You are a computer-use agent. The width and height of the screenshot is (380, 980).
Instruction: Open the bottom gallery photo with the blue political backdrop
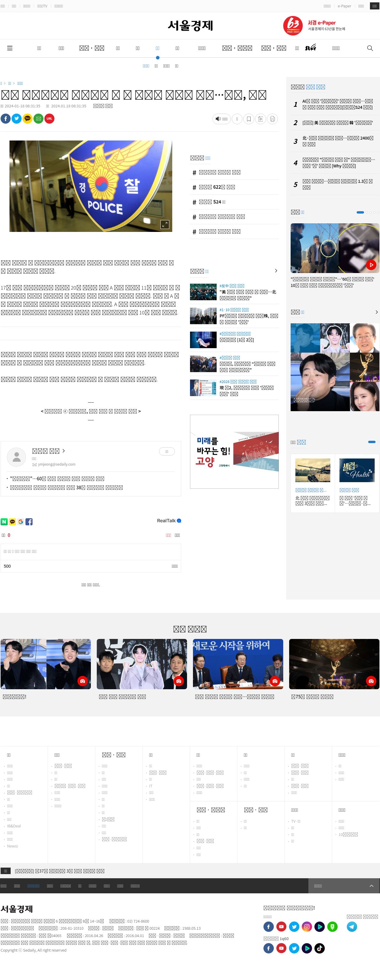point(238,664)
